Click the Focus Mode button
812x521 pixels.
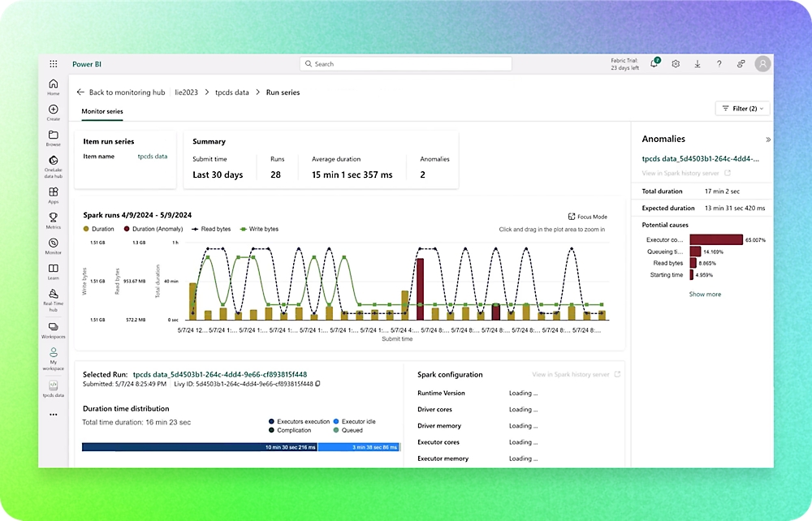588,217
